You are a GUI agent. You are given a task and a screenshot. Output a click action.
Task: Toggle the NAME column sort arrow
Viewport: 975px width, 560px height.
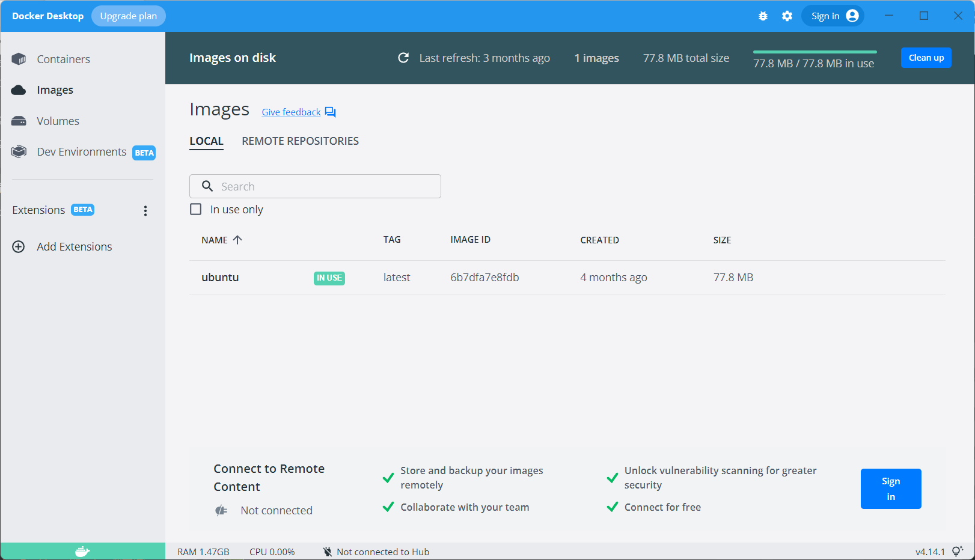(237, 240)
